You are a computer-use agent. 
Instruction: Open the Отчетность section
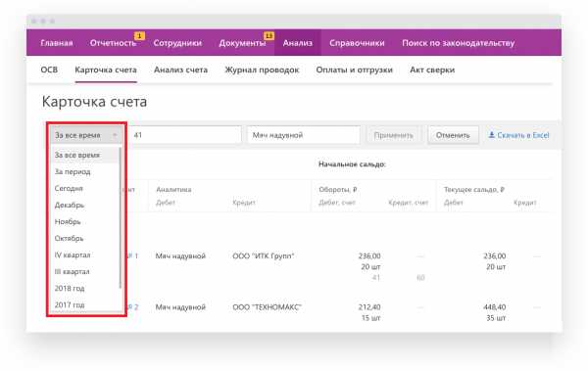click(113, 43)
